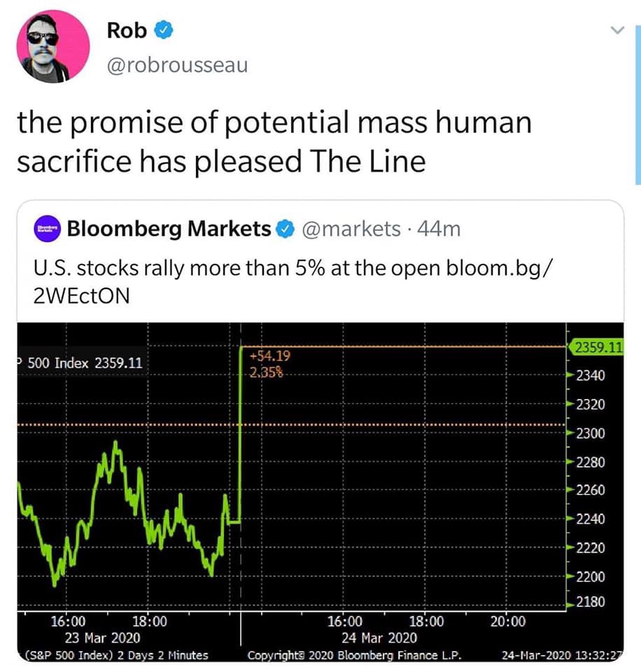Click the 23 Mar 2020 date label
Viewport: 641px width, 672px height.
102,638
